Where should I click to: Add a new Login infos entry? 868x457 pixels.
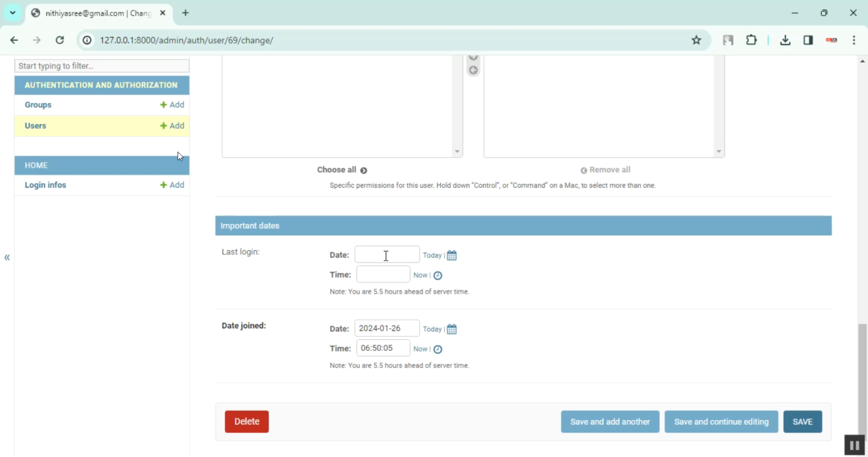[172, 185]
